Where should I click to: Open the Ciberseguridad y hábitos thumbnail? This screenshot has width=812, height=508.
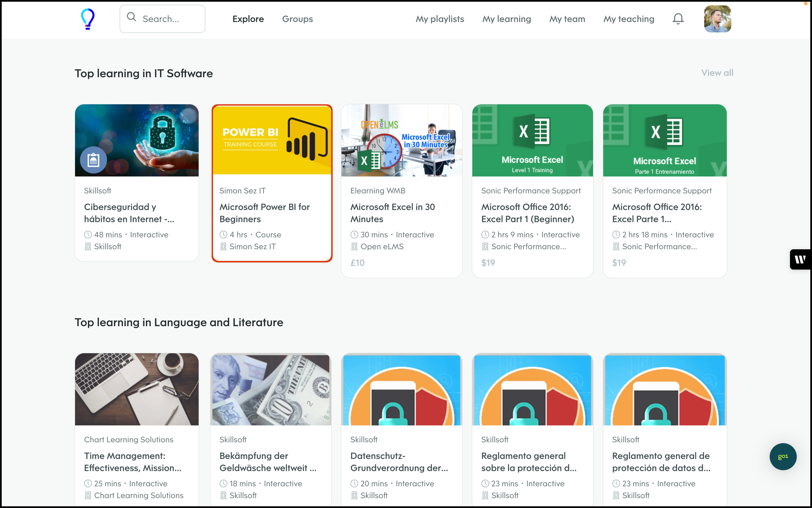click(x=137, y=140)
